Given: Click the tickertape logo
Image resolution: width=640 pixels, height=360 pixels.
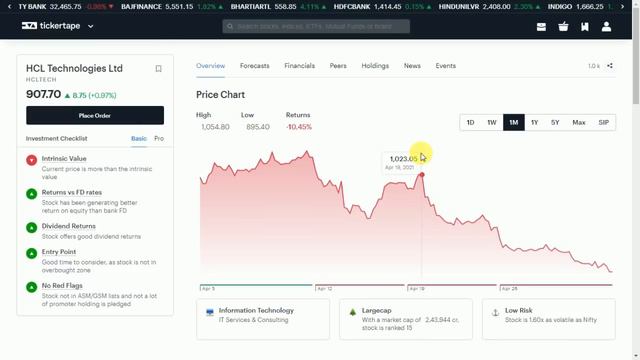Looking at the screenshot, I should [51, 26].
